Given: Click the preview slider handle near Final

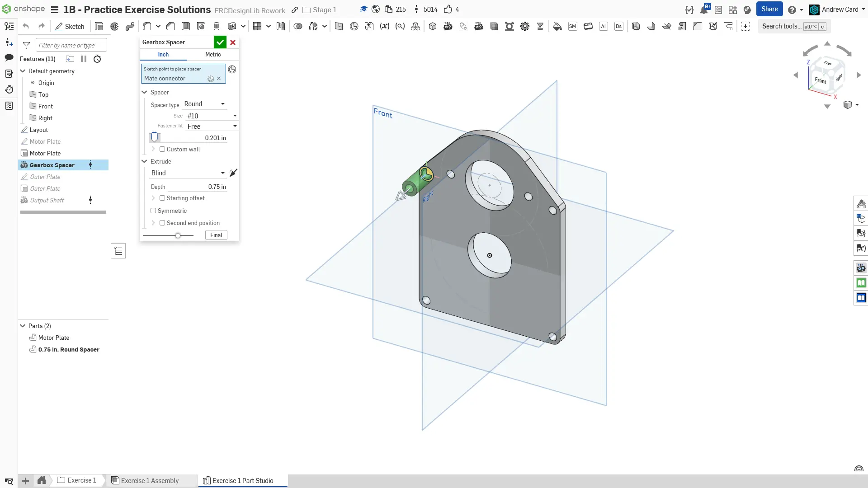Looking at the screenshot, I should (x=178, y=235).
